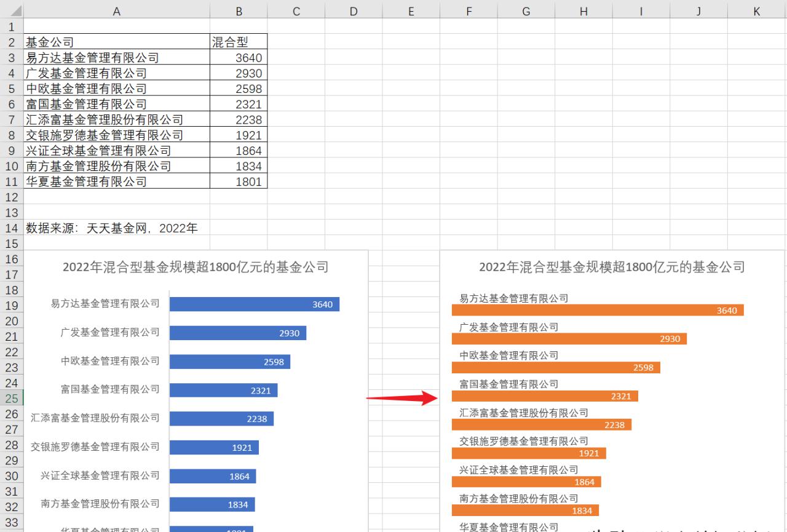Select row 12 header
The width and height of the screenshot is (787, 532).
(x=12, y=197)
